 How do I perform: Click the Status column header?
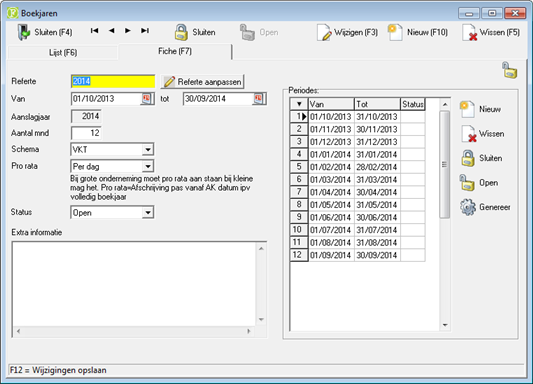[x=413, y=104]
